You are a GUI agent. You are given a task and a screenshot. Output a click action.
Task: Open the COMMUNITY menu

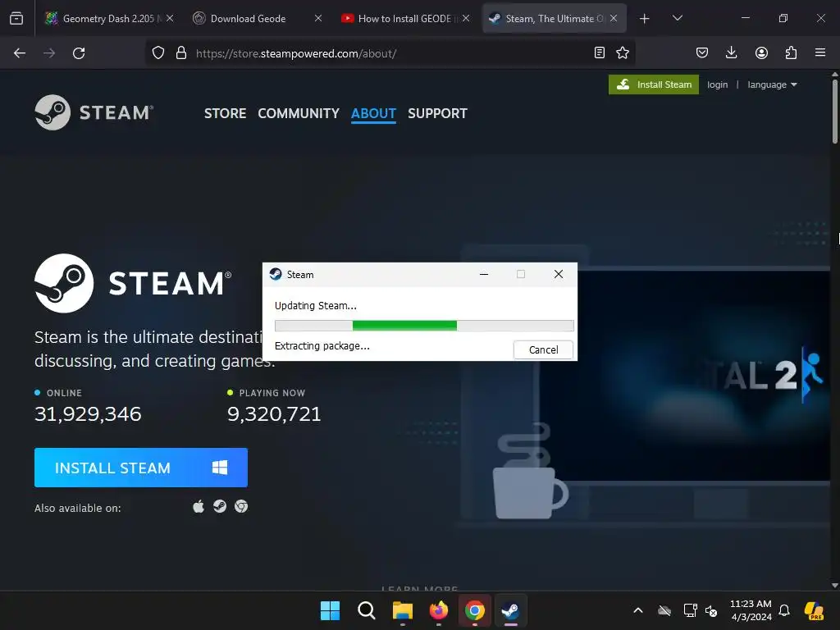[x=299, y=113]
